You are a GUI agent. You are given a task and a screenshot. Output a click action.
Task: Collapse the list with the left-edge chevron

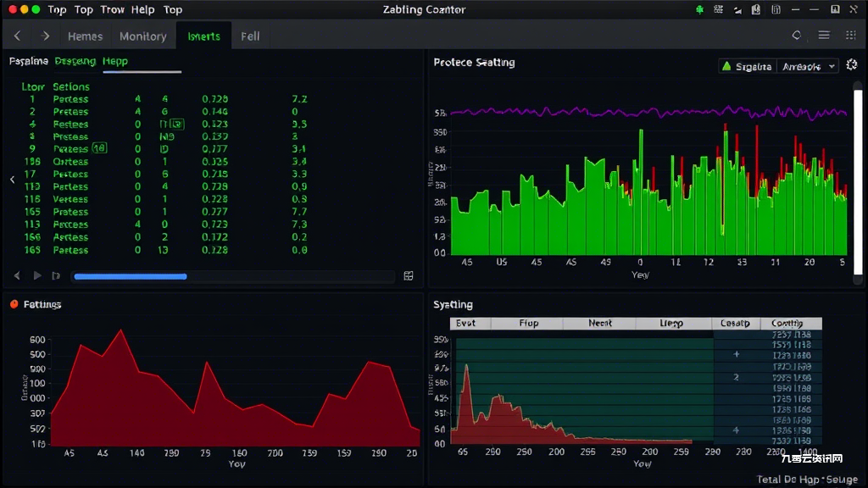point(12,180)
